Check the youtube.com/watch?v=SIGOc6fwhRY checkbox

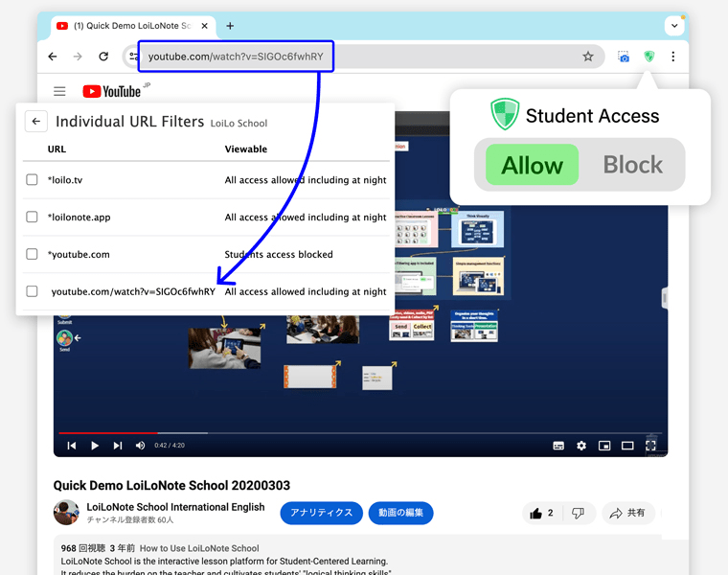coord(32,291)
